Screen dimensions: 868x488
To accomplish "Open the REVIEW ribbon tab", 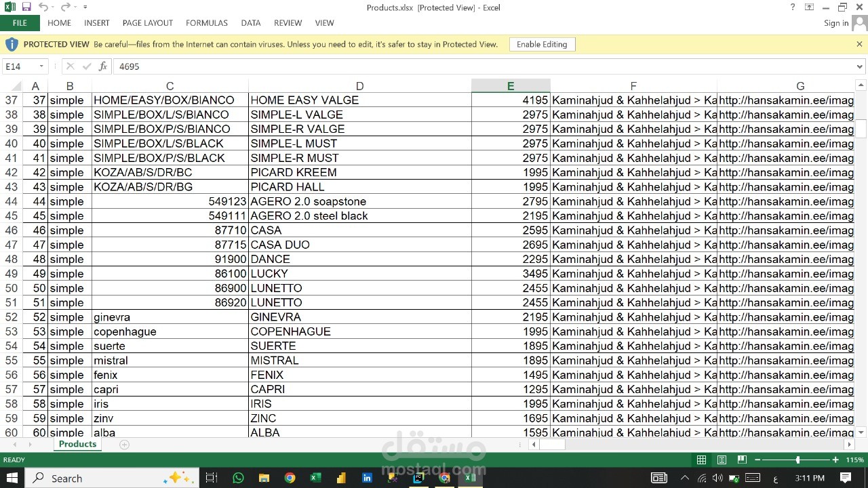I will (288, 23).
